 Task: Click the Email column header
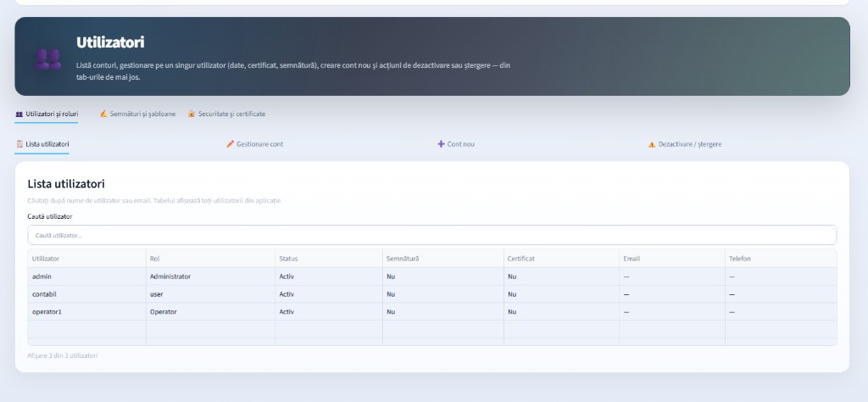[672, 259]
